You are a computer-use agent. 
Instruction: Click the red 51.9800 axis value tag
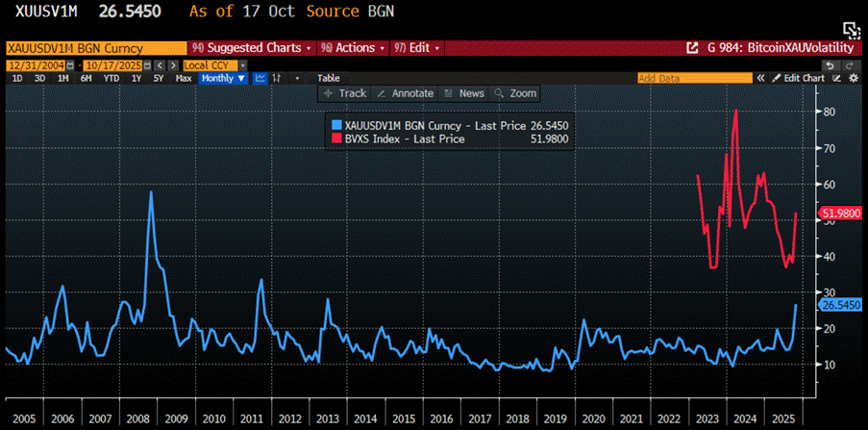click(x=840, y=214)
